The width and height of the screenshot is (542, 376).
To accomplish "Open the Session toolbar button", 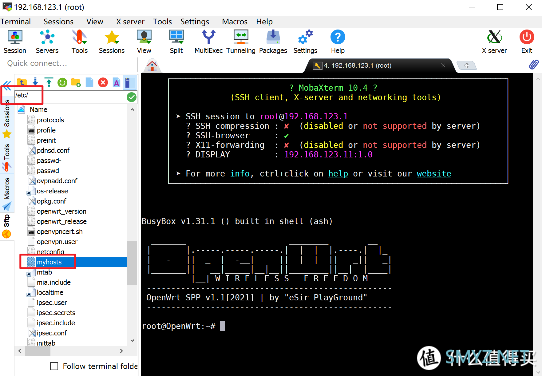I will click(15, 41).
